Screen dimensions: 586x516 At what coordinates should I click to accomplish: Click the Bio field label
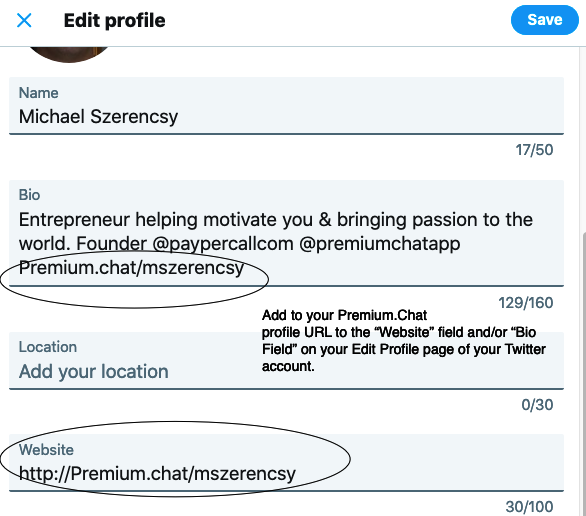point(29,195)
